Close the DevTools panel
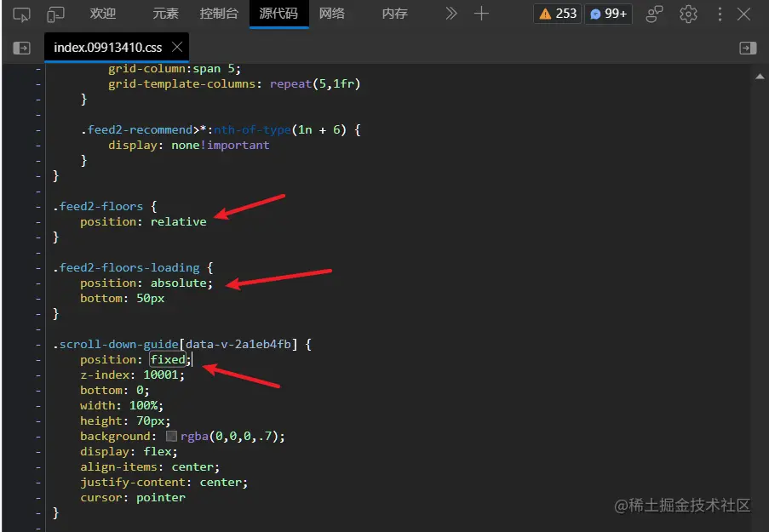The image size is (769, 532). [x=744, y=14]
